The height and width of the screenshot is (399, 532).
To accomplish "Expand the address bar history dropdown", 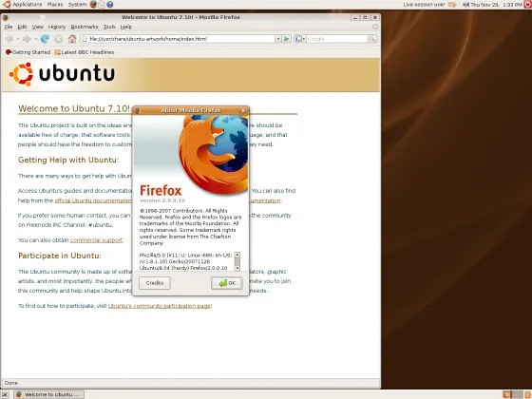I will 277,39.
